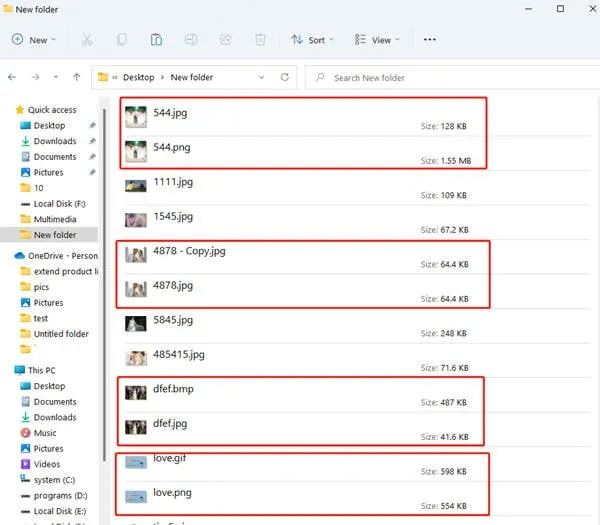Click New folder in the address path
The image size is (600, 525).
[192, 77]
